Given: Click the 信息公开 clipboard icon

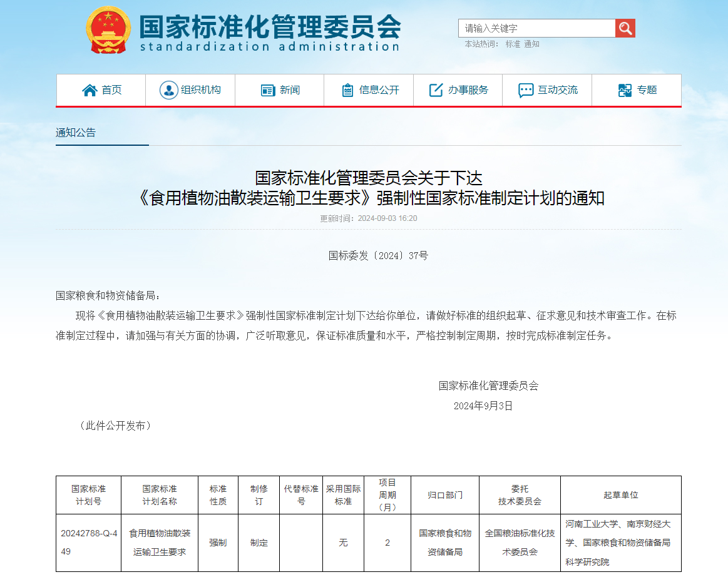Looking at the screenshot, I should point(347,90).
